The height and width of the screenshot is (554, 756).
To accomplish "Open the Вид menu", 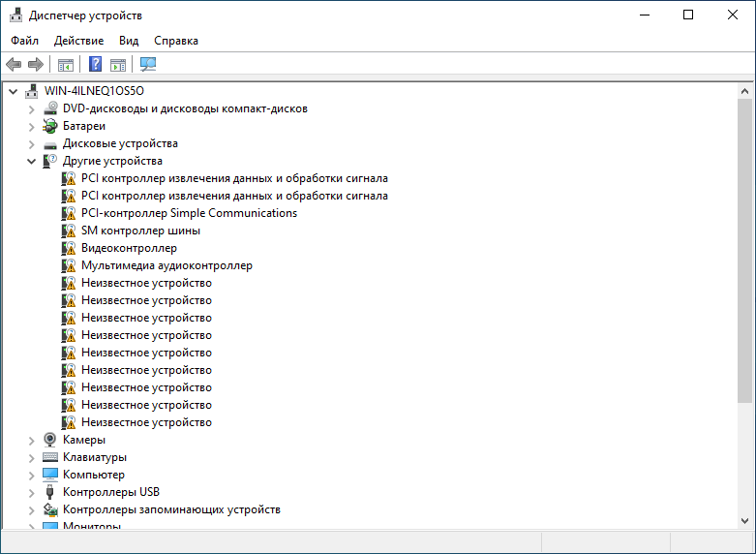I will pos(129,41).
